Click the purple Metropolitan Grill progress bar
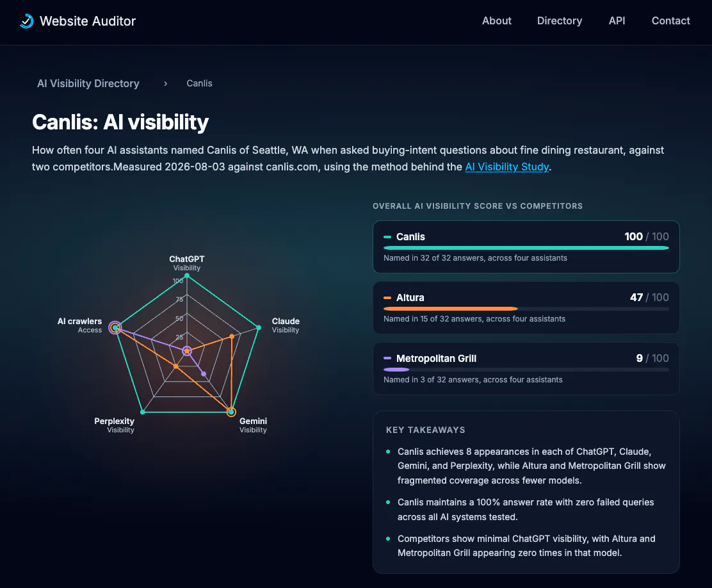The height and width of the screenshot is (588, 712). point(396,370)
